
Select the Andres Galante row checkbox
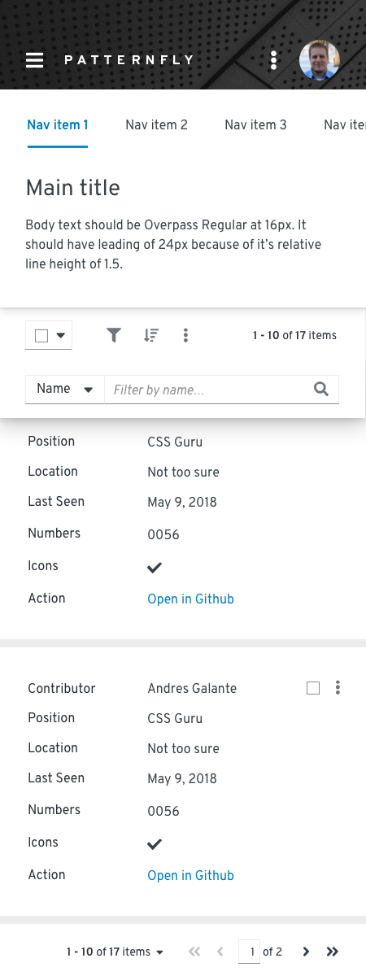click(x=313, y=688)
